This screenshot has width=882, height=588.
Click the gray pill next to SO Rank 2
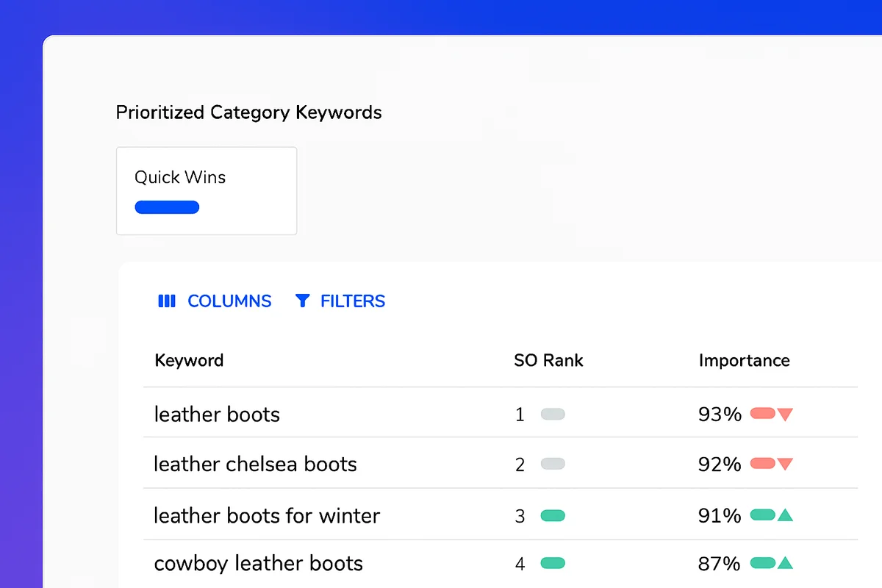point(553,465)
